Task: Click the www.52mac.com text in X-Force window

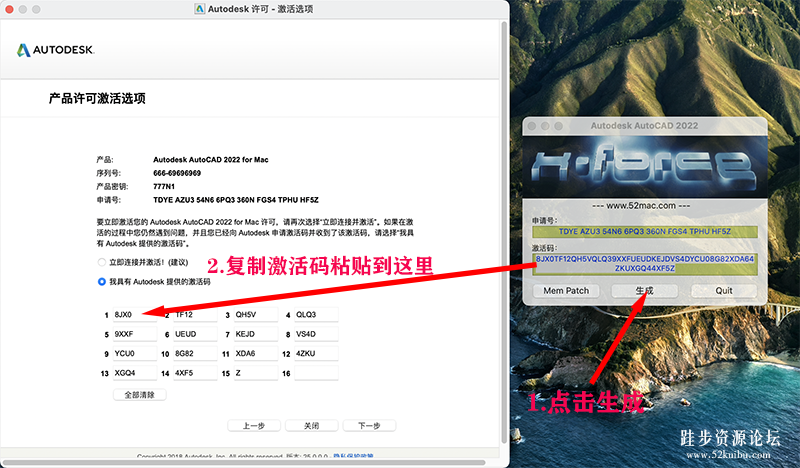Action: tap(641, 206)
